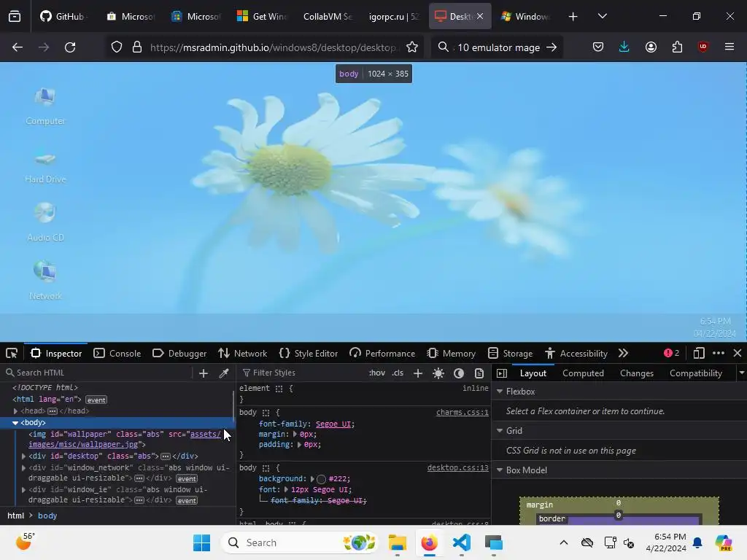Activate the element picker tool
The image size is (747, 560).
click(x=12, y=354)
